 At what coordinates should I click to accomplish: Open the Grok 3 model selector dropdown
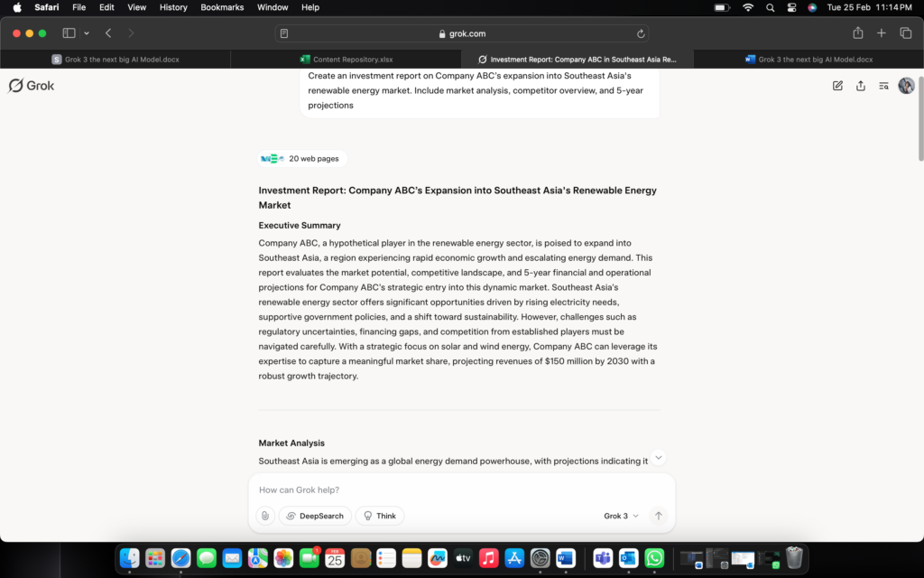[621, 516]
